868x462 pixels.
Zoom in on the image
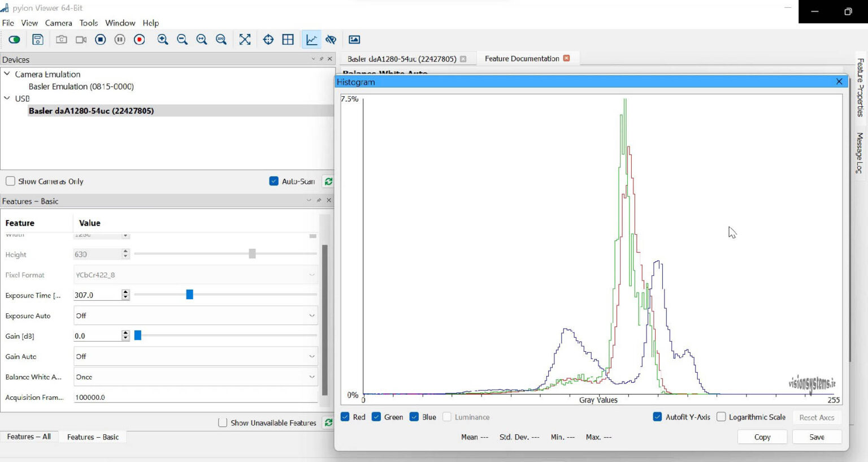pos(163,40)
